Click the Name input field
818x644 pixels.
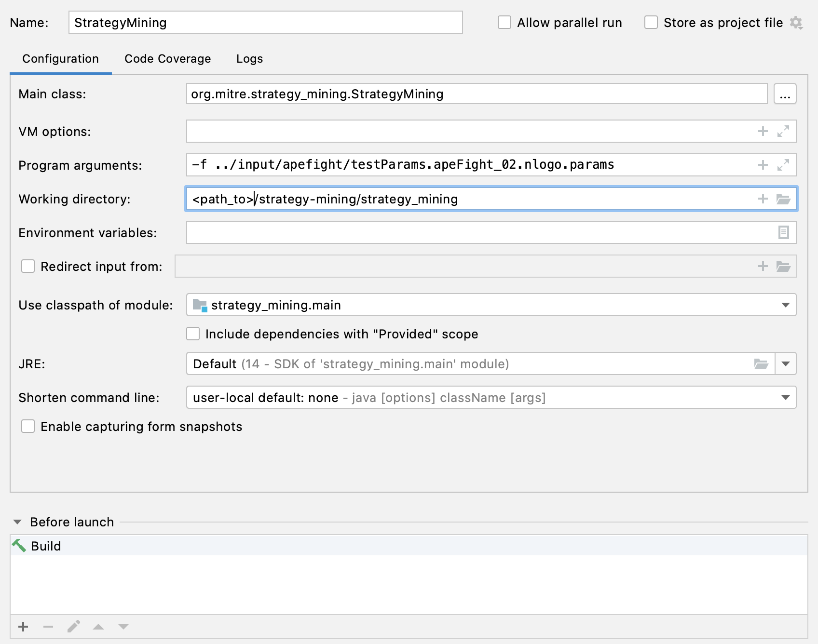click(265, 23)
